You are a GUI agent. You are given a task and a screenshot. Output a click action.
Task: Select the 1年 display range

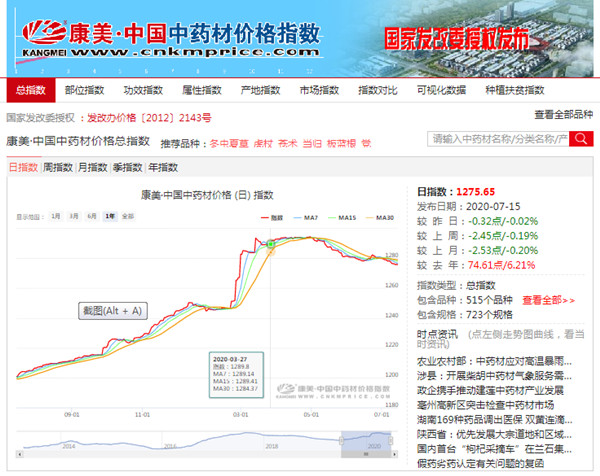pyautogui.click(x=110, y=216)
